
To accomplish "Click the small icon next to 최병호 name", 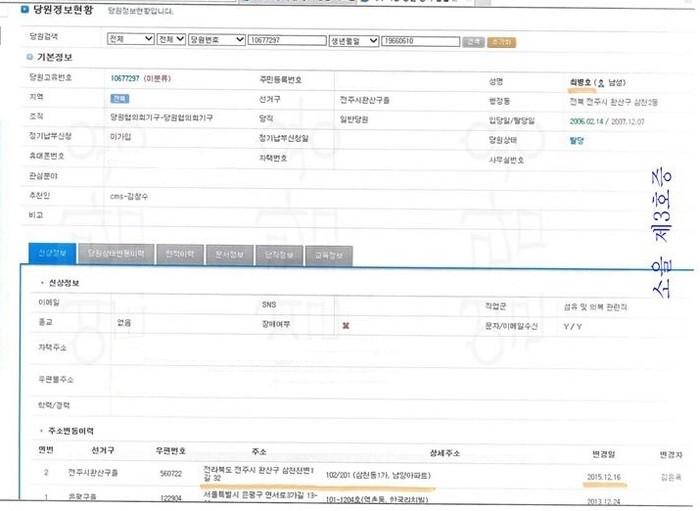I will (x=599, y=82).
